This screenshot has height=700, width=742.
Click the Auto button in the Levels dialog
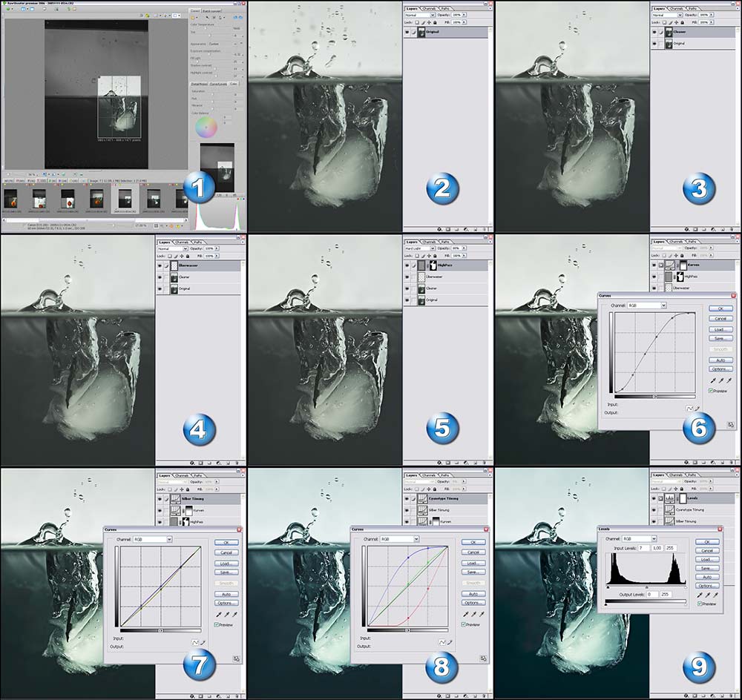point(706,577)
